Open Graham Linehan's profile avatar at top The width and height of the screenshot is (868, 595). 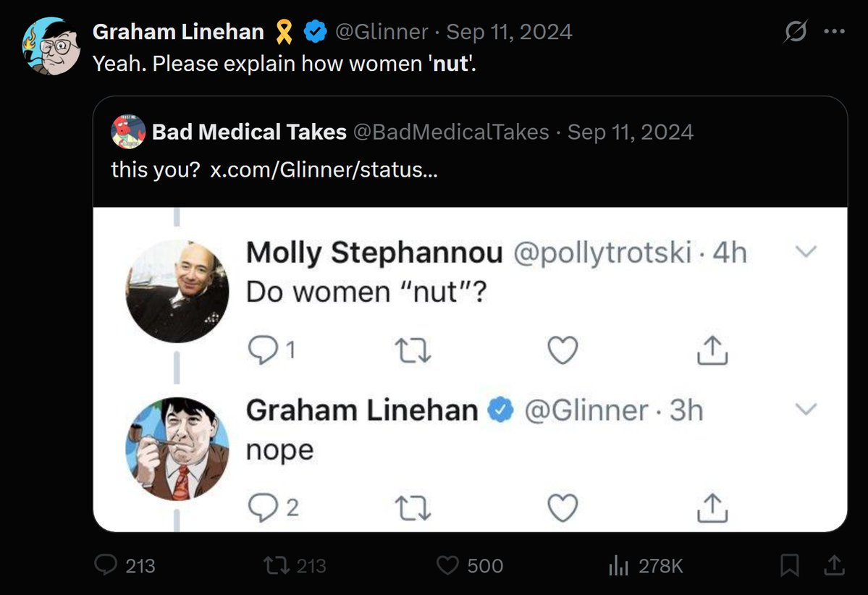click(51, 46)
